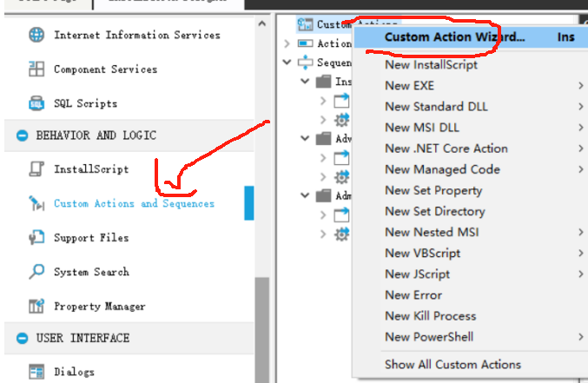Click the SQL Scripts database icon
The image size is (588, 383).
36,103
